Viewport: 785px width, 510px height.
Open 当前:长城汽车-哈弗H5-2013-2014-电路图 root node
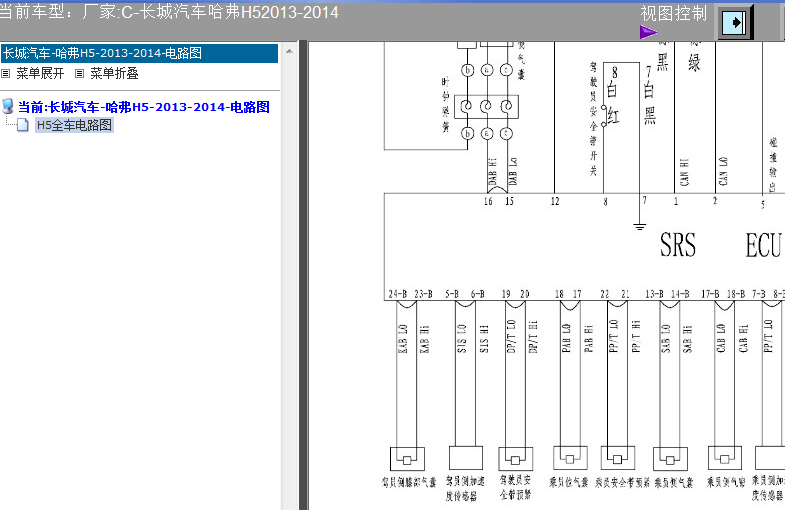[144, 107]
